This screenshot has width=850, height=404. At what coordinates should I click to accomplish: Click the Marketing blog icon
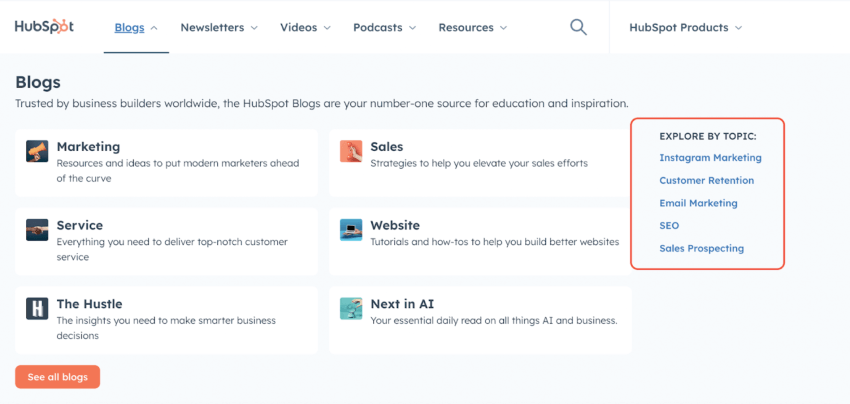click(x=37, y=151)
